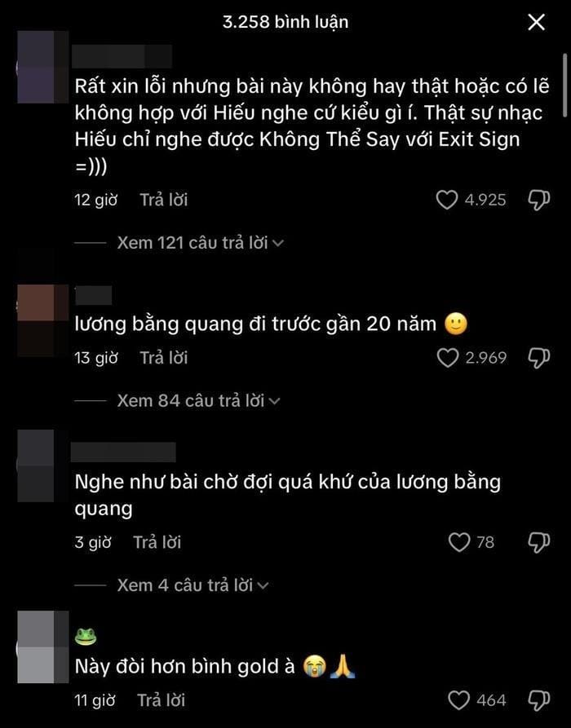
Task: Open the frog-emoji commenter's avatar
Action: click(x=42, y=647)
